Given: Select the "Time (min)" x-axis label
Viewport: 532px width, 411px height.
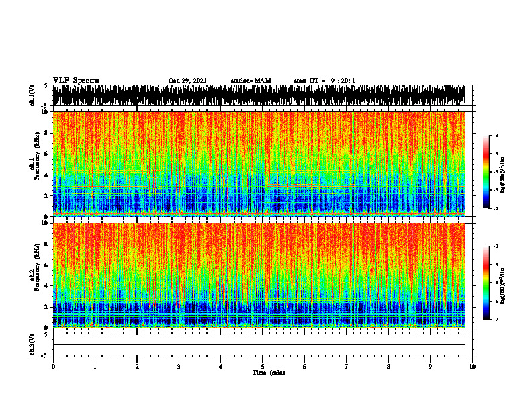Looking at the screenshot, I should tap(269, 373).
